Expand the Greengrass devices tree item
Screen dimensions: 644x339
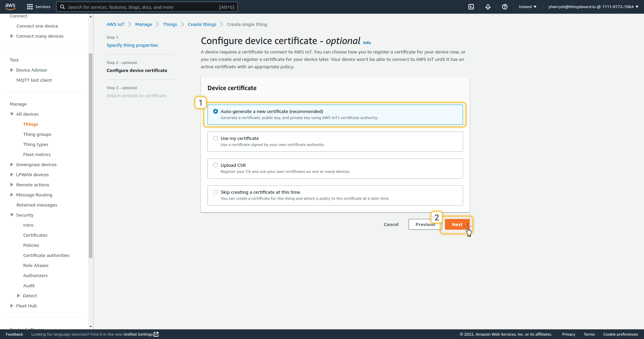(12, 164)
